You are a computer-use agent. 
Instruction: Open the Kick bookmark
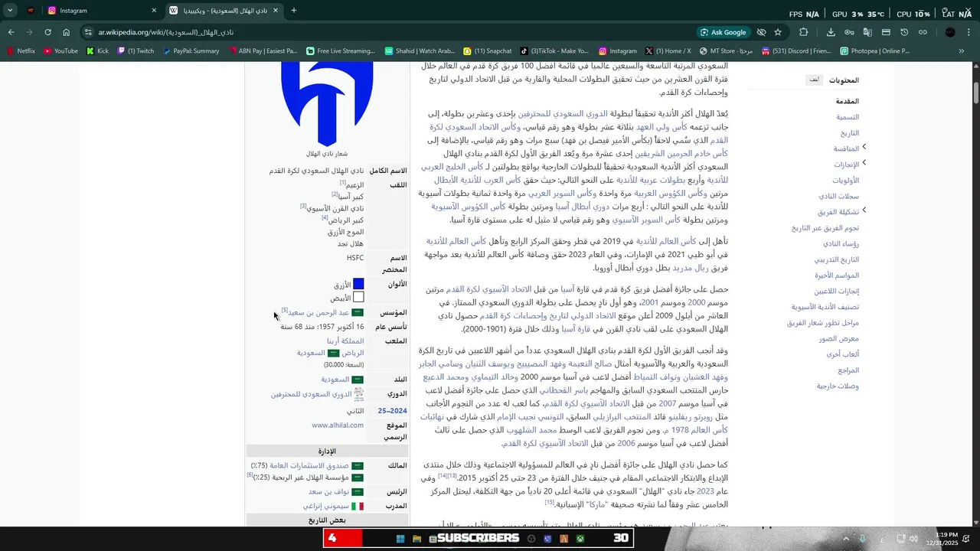(97, 51)
